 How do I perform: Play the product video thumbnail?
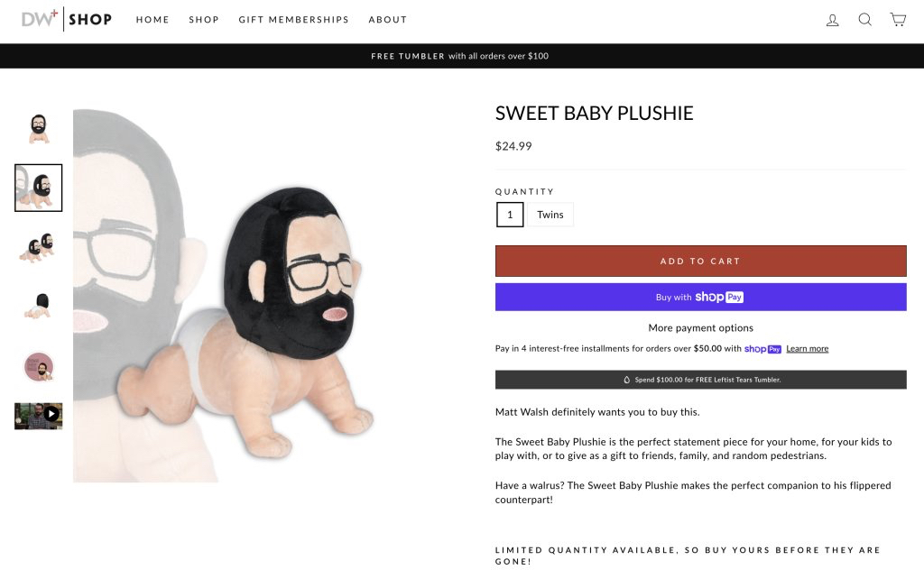coord(39,416)
